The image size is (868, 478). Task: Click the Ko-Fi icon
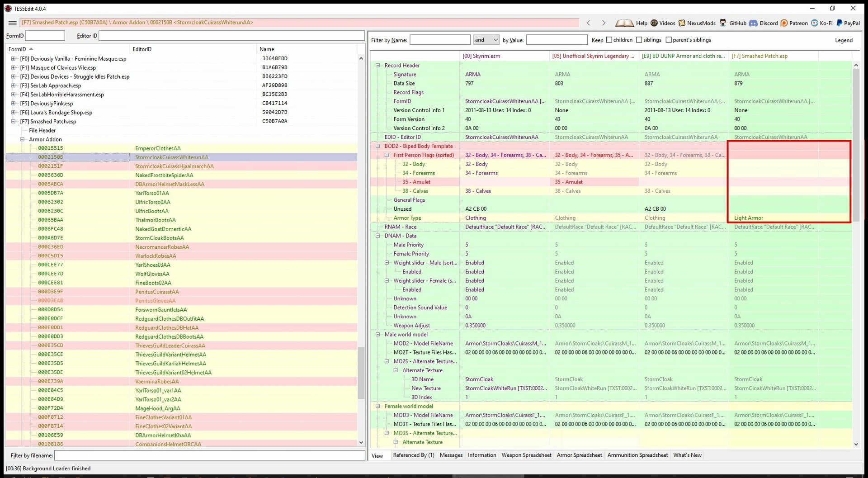pos(815,23)
